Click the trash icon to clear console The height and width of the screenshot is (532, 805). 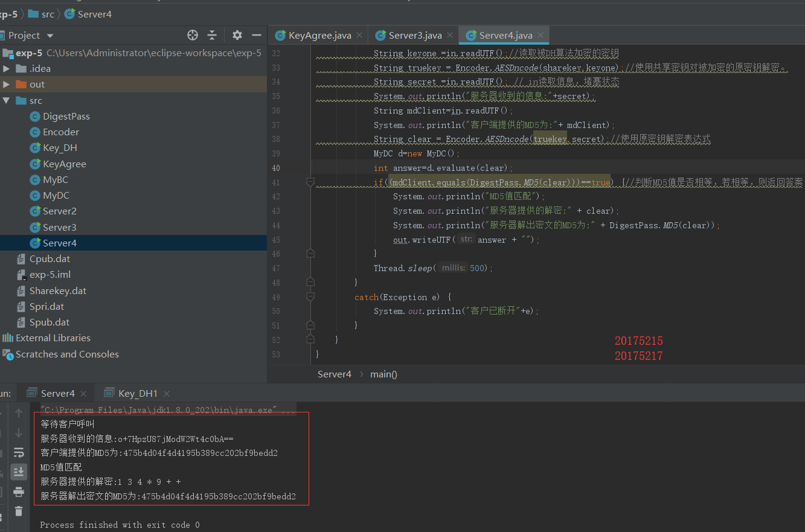click(19, 511)
